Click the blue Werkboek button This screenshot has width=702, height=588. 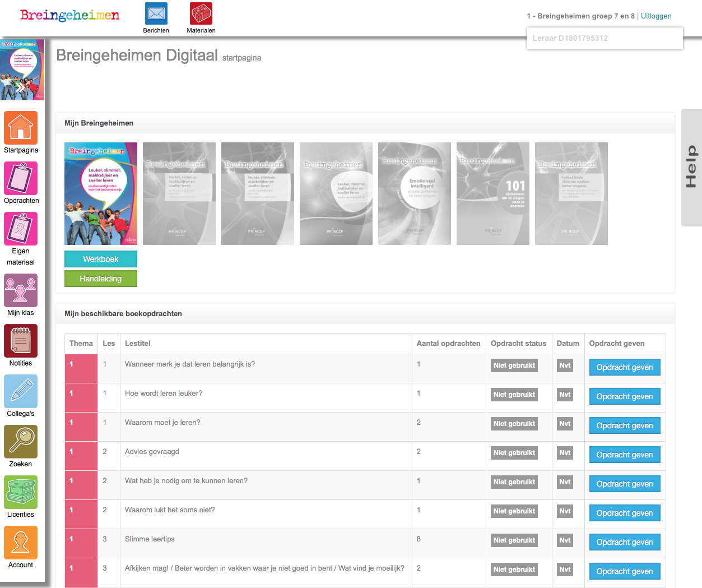tap(101, 259)
